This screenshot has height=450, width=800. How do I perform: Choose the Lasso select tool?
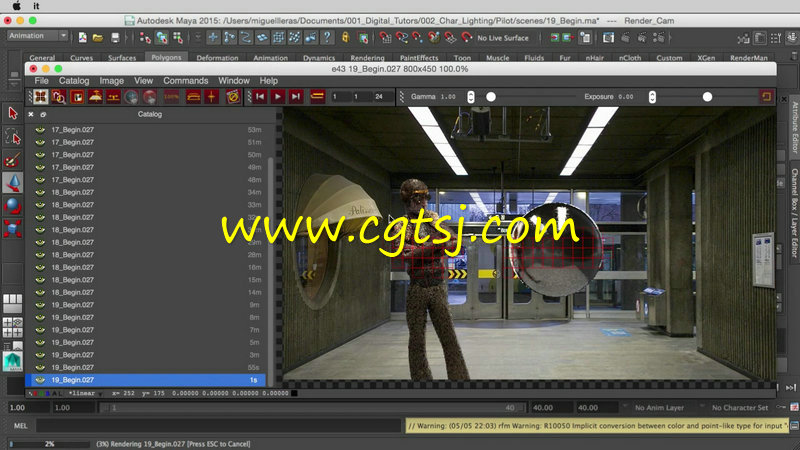(13, 137)
